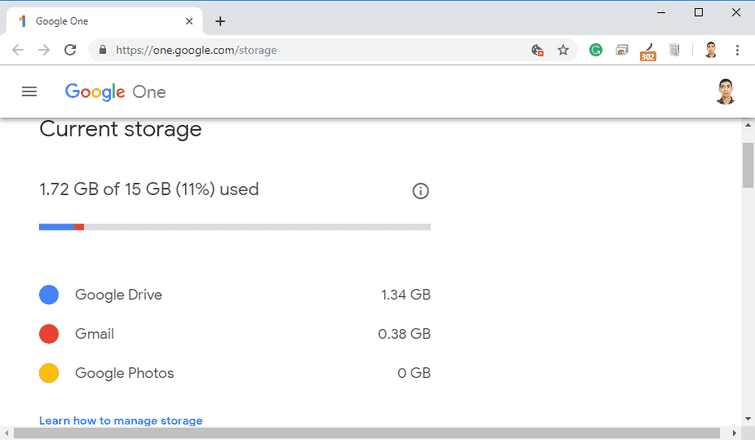Maximize the Chrome window
The width and height of the screenshot is (755, 440).
click(x=699, y=13)
